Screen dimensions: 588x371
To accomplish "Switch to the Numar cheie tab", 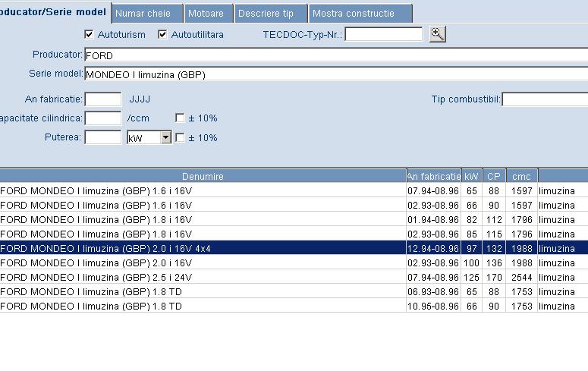I will [147, 14].
